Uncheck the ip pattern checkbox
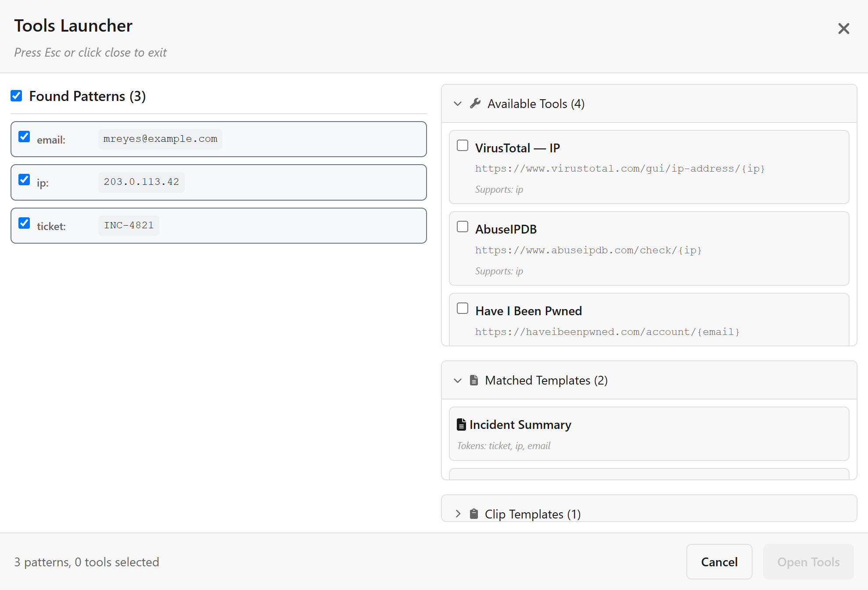This screenshot has width=868, height=590. pos(25,180)
